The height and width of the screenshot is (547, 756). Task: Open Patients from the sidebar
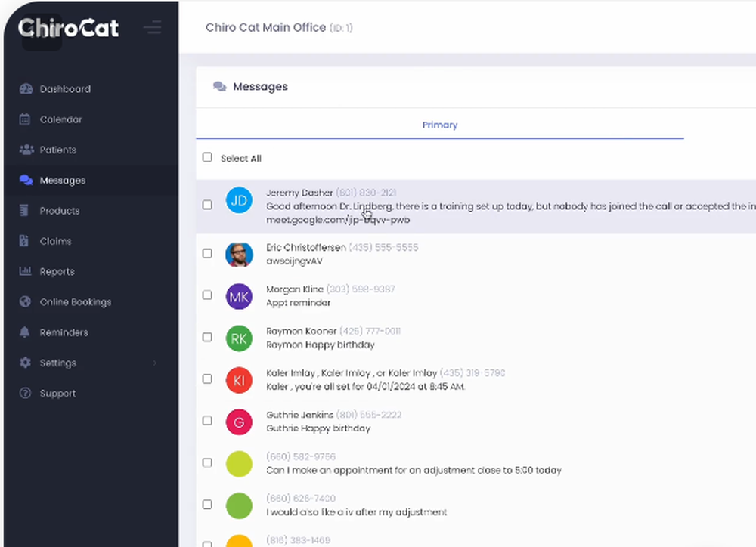[x=58, y=150]
